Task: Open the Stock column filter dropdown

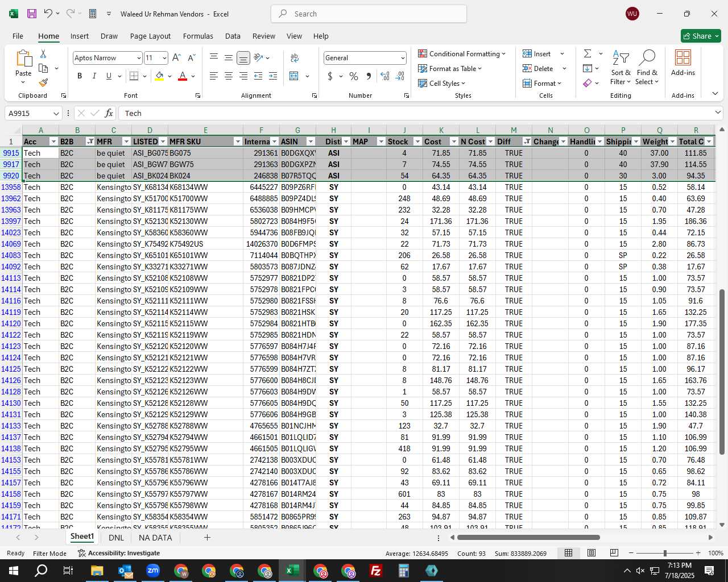Action: click(x=417, y=142)
